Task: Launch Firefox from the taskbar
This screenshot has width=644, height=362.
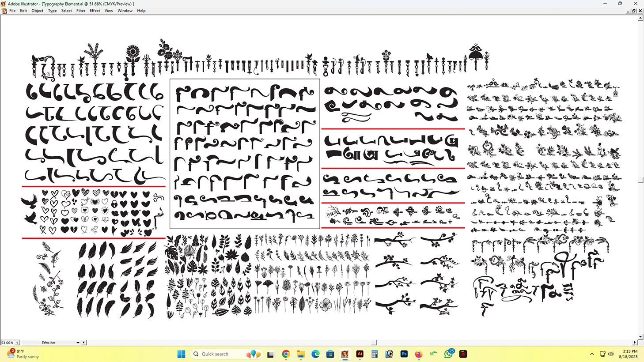Action: [x=419, y=354]
